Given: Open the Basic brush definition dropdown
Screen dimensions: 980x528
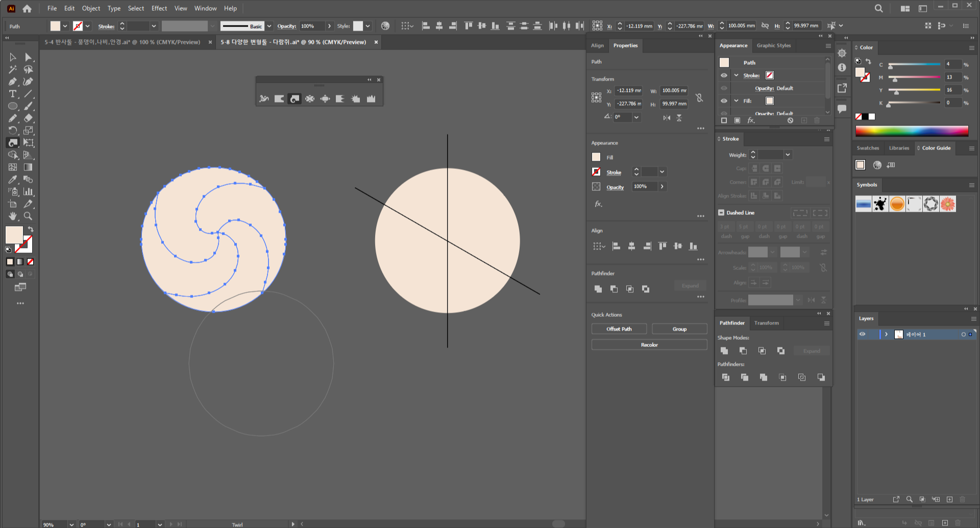Looking at the screenshot, I should (269, 26).
